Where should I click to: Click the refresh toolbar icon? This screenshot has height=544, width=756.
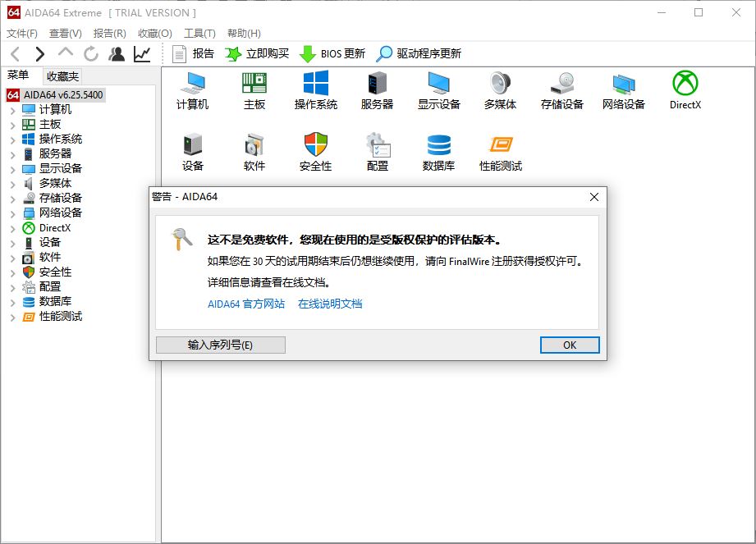[91, 54]
